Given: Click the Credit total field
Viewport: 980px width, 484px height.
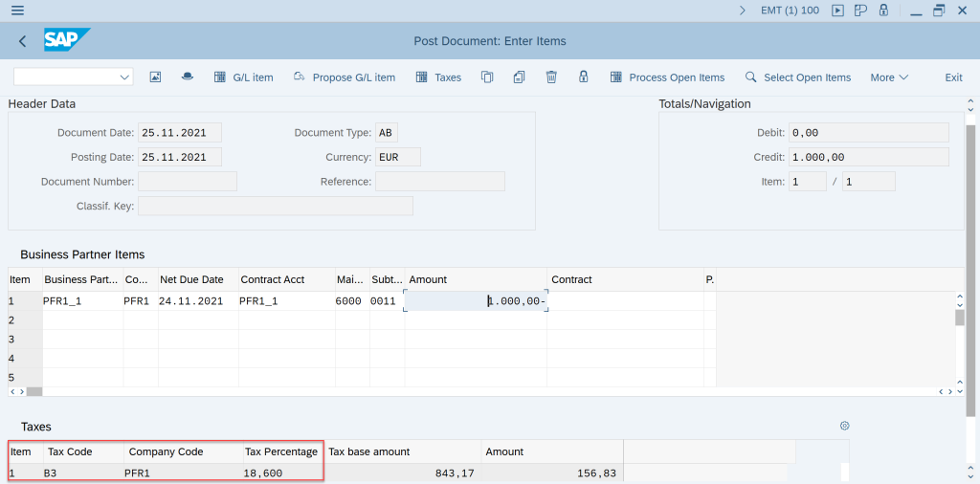Looking at the screenshot, I should click(869, 157).
